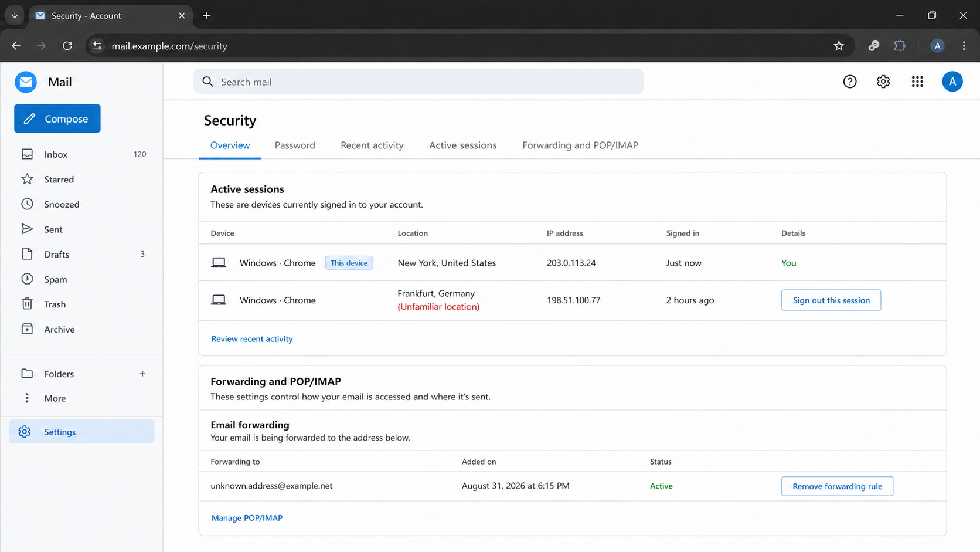
Task: Open the Spam folder
Action: (81, 279)
